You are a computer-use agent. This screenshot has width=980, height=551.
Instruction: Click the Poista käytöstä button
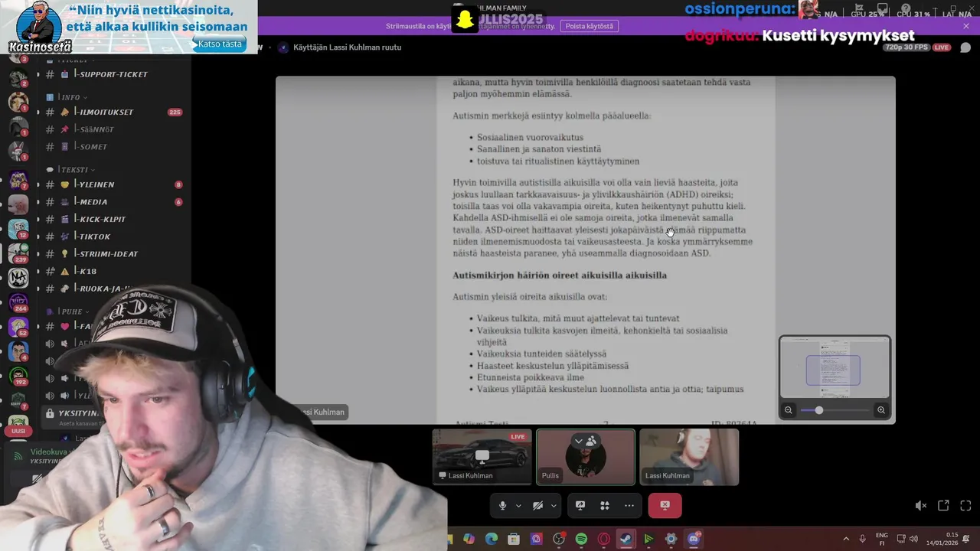pos(589,26)
